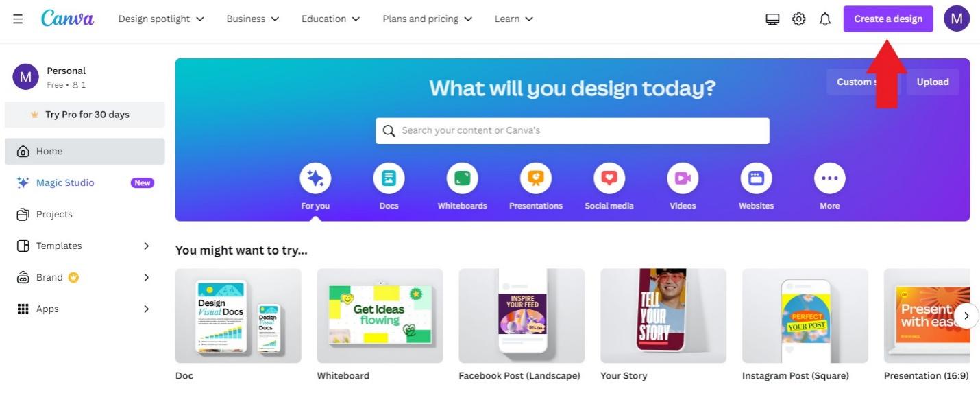The image size is (980, 402).
Task: Click the Create a design button
Action: point(888,19)
